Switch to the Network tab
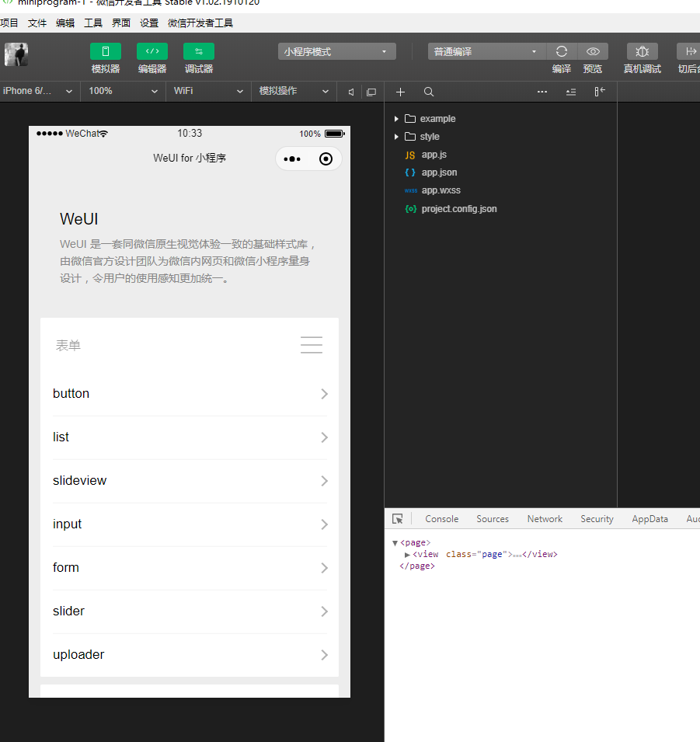The image size is (700, 742). coord(545,519)
